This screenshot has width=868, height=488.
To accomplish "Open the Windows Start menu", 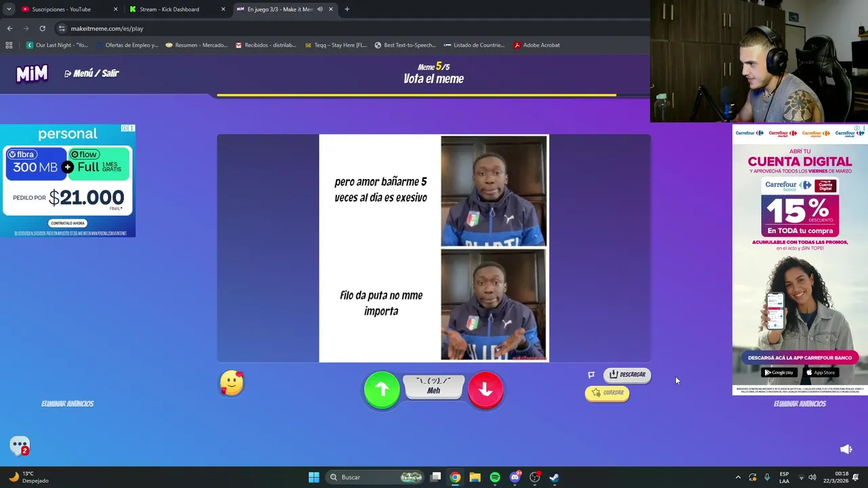I will click(314, 477).
